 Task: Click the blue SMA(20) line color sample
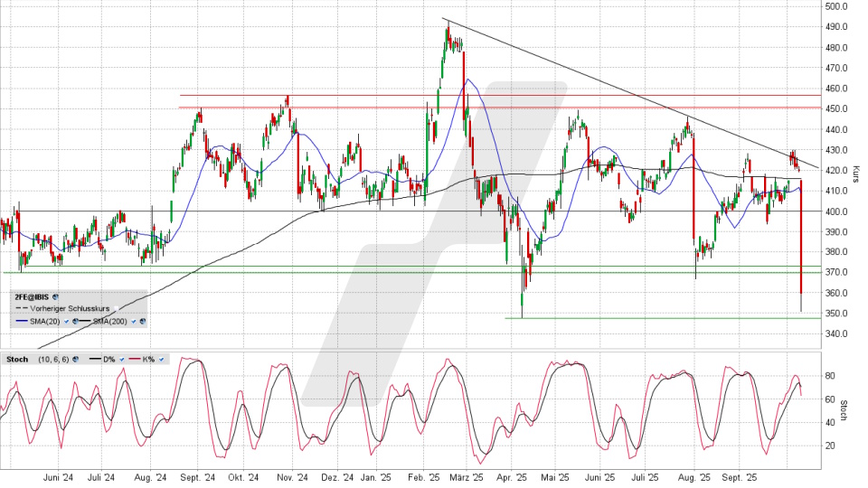[x=20, y=321]
